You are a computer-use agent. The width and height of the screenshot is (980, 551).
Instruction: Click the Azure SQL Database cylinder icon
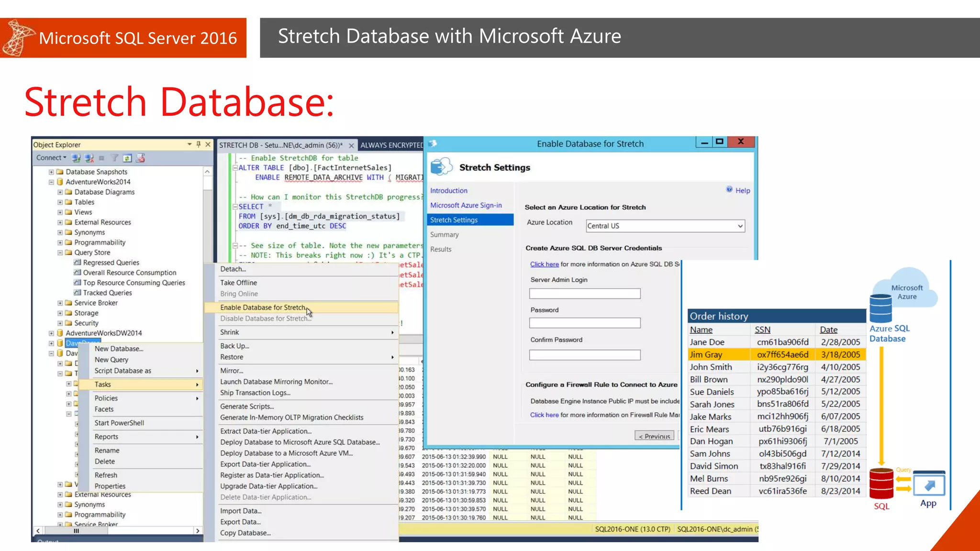click(880, 309)
